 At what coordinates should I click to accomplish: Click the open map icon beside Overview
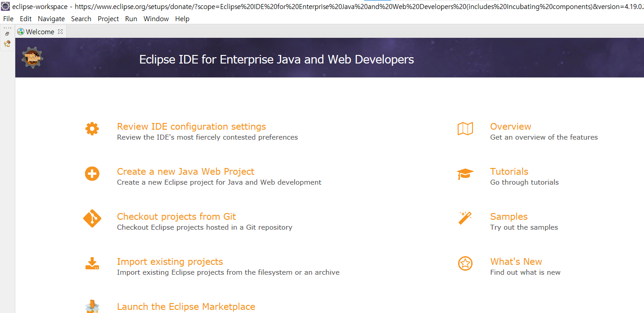[465, 129]
